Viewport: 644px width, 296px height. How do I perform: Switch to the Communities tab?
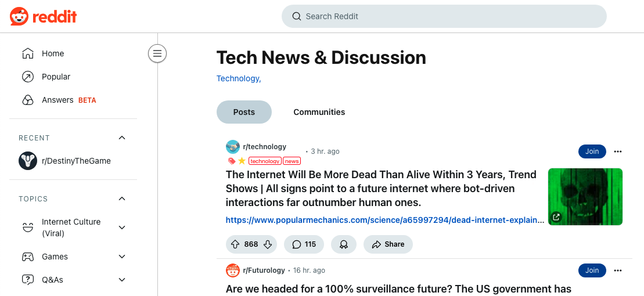[x=319, y=112]
